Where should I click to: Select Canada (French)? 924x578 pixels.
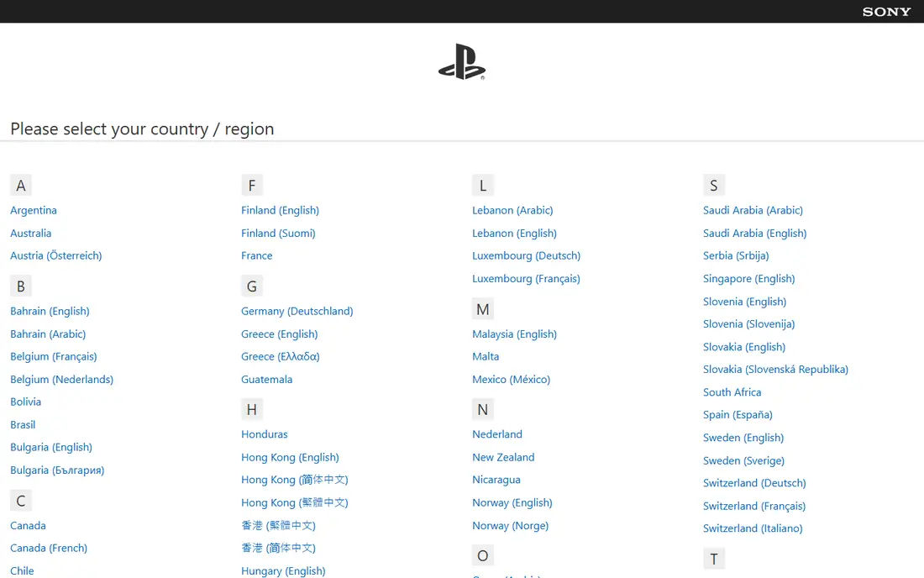49,548
